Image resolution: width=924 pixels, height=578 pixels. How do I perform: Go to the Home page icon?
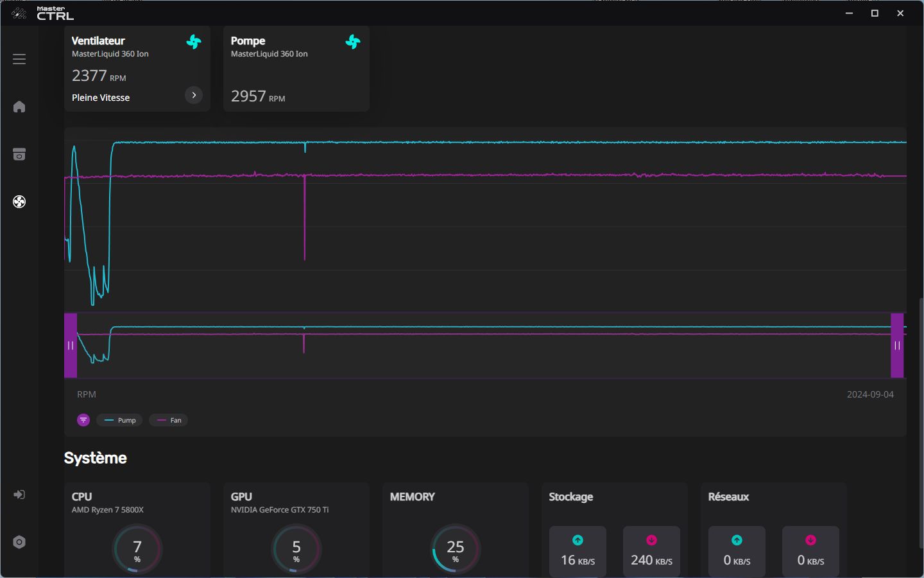tap(19, 107)
